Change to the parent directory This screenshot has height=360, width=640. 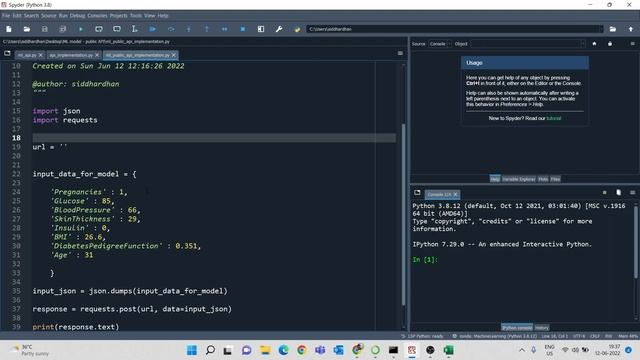[631, 29]
